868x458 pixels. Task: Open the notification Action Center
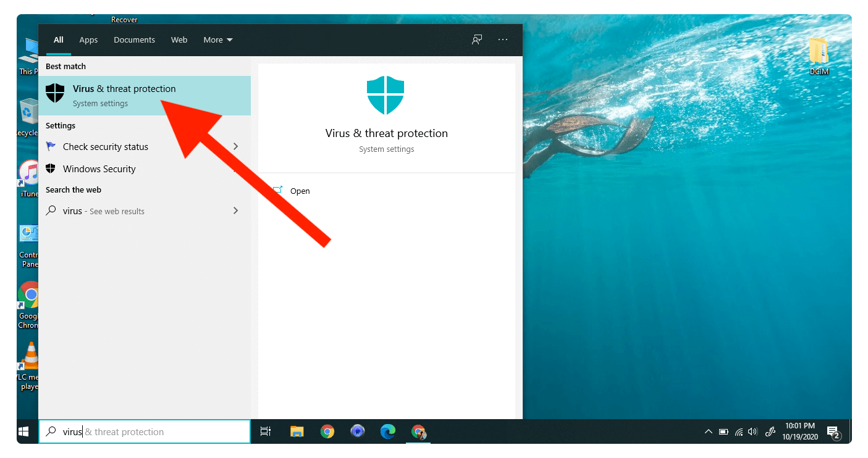click(x=833, y=431)
